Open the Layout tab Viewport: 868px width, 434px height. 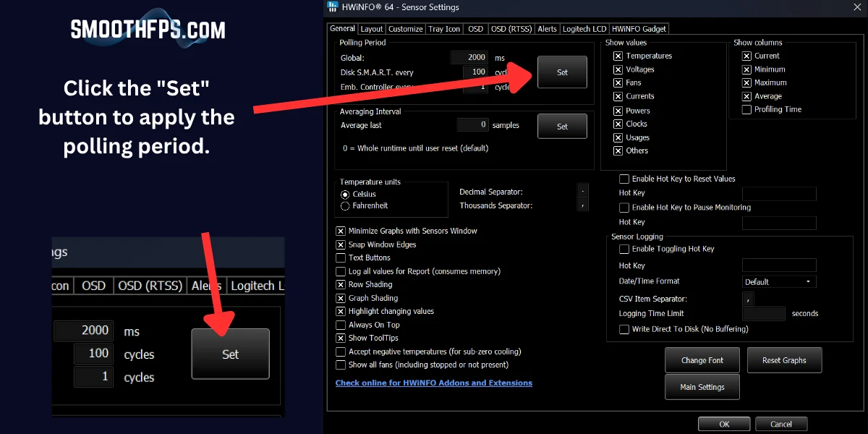[372, 28]
